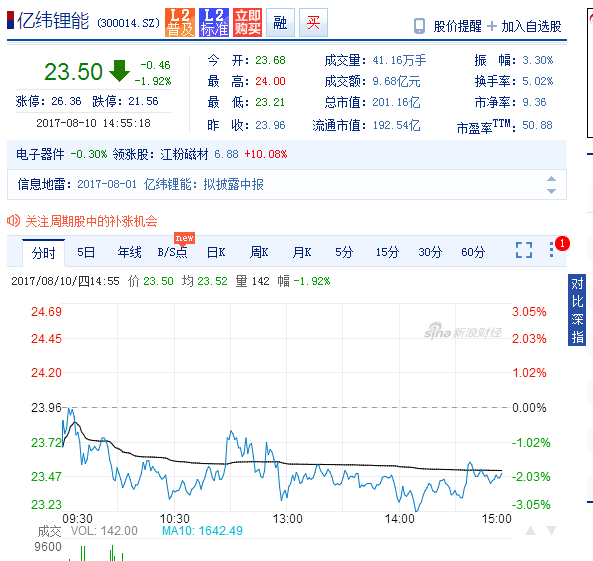The image size is (593, 561).
Task: Show next 信息地雷 news item arrow
Action: click(551, 191)
